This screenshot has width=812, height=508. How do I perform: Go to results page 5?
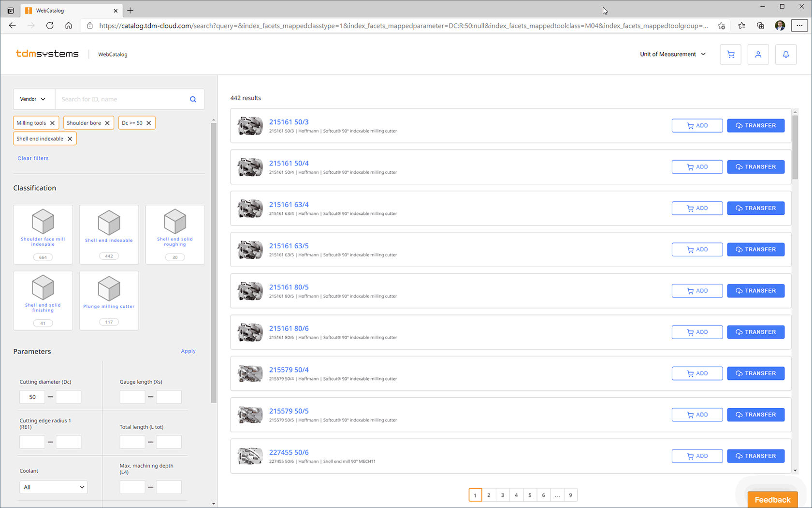tap(530, 495)
